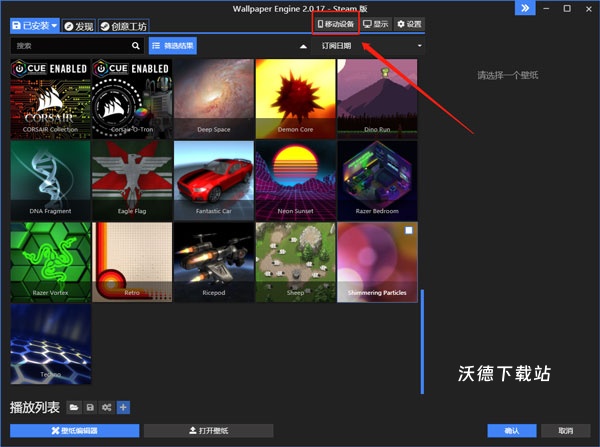Image resolution: width=600 pixels, height=447 pixels.
Task: Click the 打开壁纸 open wallpaper button
Action: (209, 431)
